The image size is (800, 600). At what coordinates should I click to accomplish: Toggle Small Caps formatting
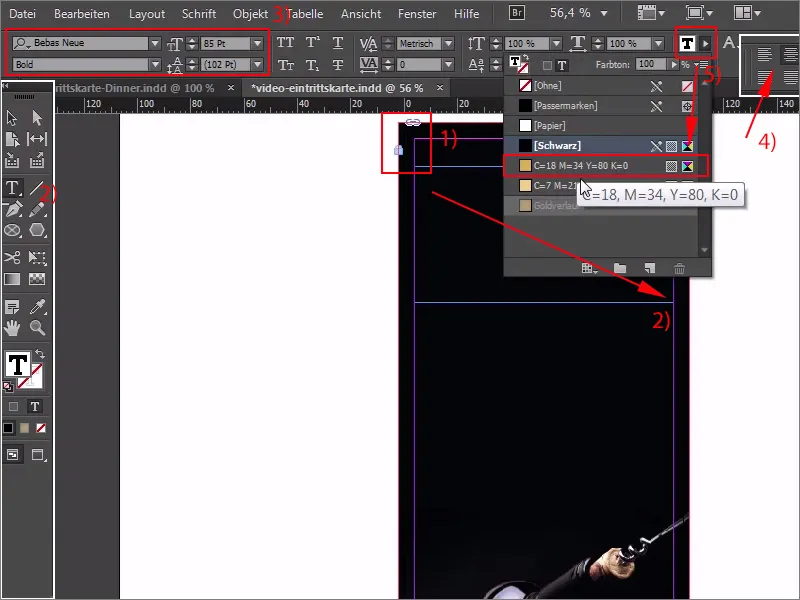pyautogui.click(x=285, y=65)
